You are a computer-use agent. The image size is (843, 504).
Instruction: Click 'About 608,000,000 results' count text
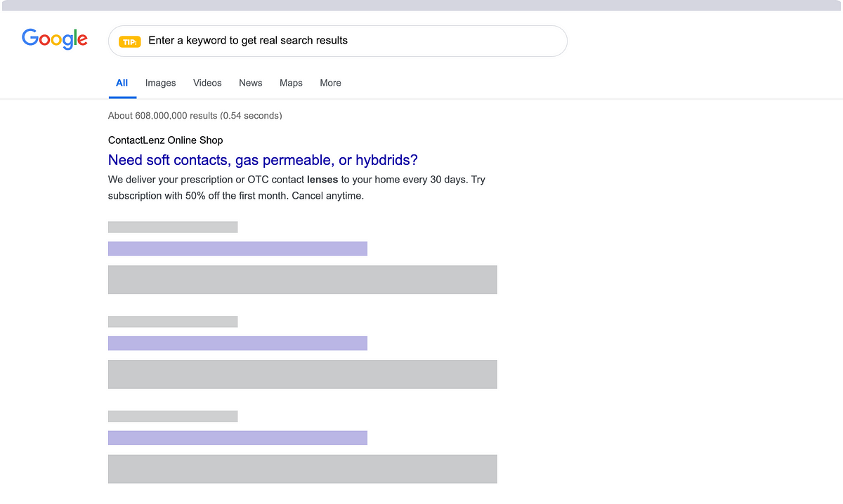pos(195,115)
